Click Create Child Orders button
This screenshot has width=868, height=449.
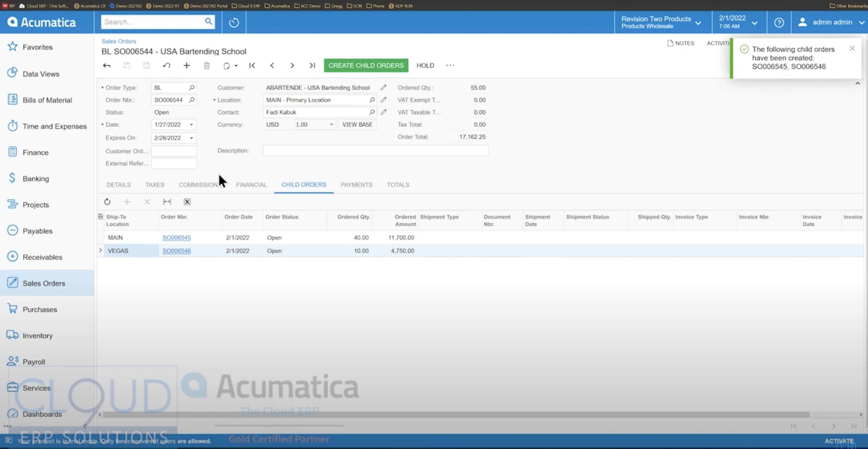click(366, 65)
